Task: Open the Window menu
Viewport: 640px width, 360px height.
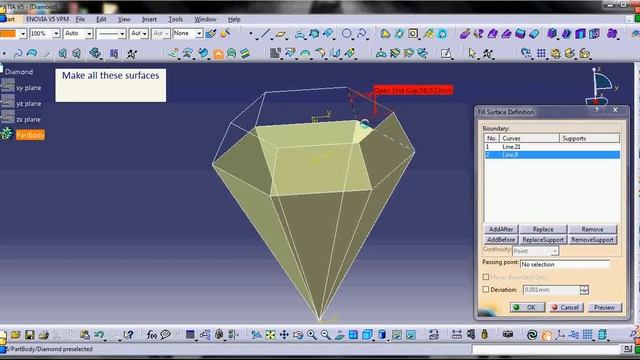Action: 205,19
